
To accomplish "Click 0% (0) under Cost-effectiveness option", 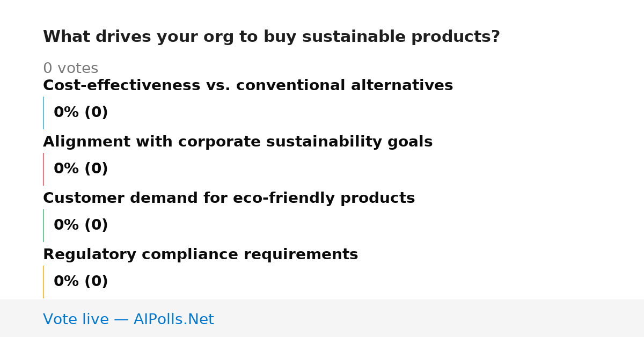I will 81,113.
